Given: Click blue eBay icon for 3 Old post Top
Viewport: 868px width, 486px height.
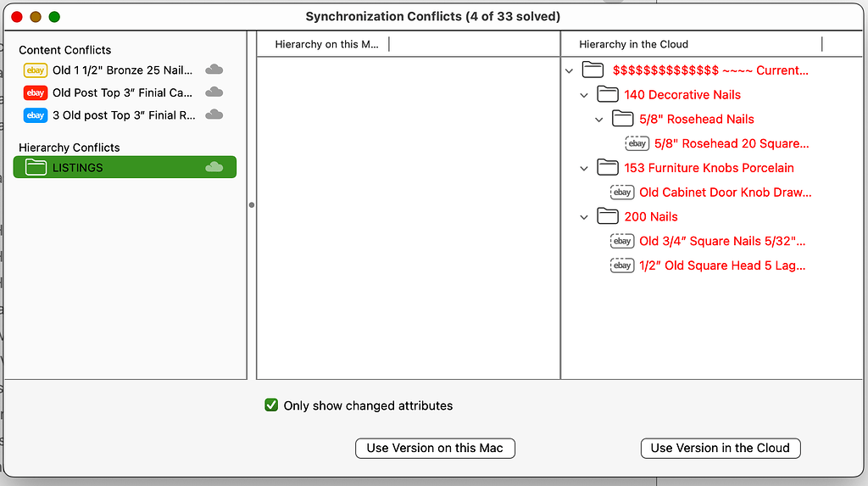Looking at the screenshot, I should (x=36, y=115).
